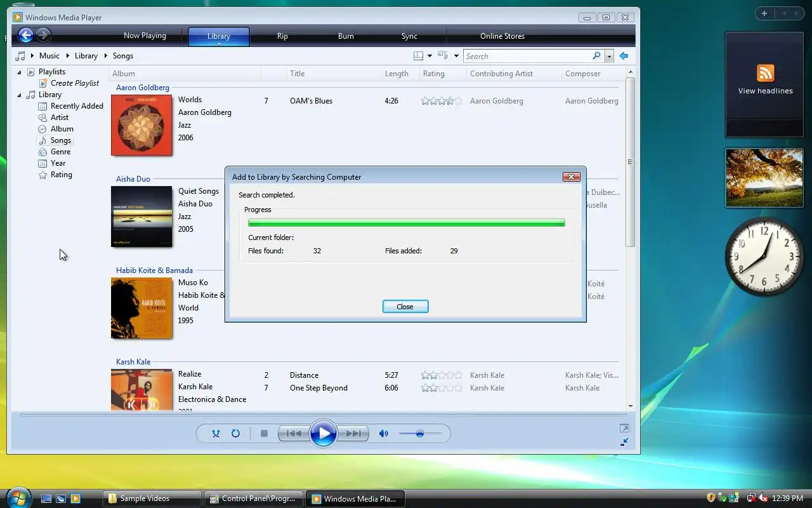
Task: Click the Habib Koite & Bamada link
Action: [154, 271]
